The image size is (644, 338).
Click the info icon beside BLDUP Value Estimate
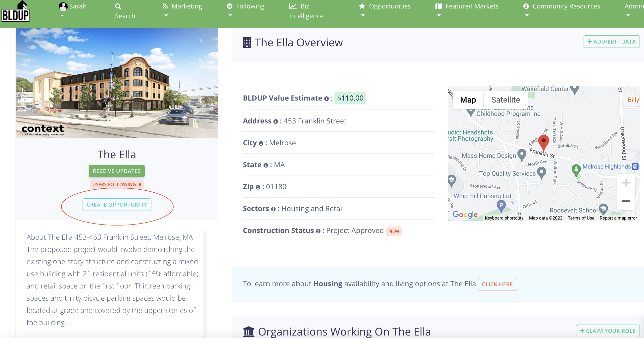[x=326, y=99]
